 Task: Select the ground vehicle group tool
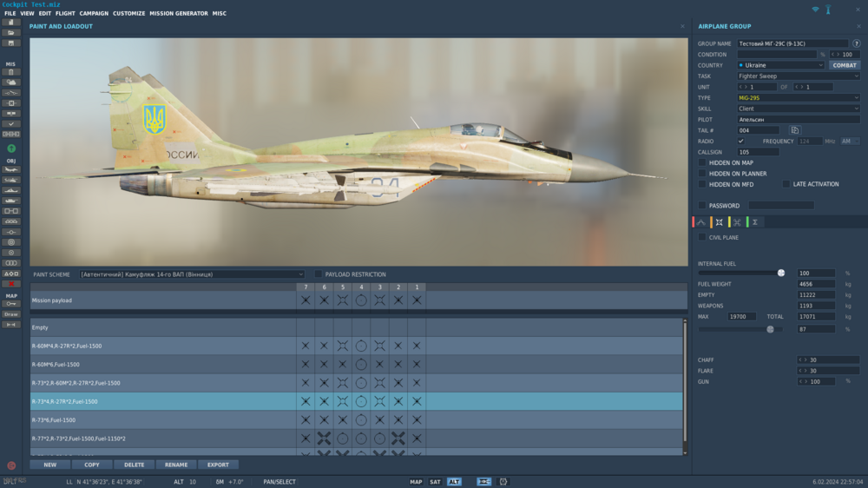tap(11, 201)
